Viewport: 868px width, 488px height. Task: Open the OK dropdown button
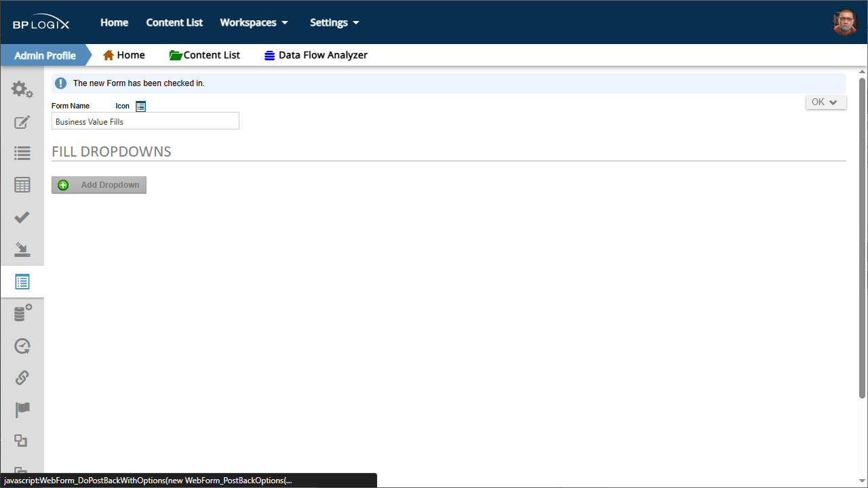(x=826, y=102)
